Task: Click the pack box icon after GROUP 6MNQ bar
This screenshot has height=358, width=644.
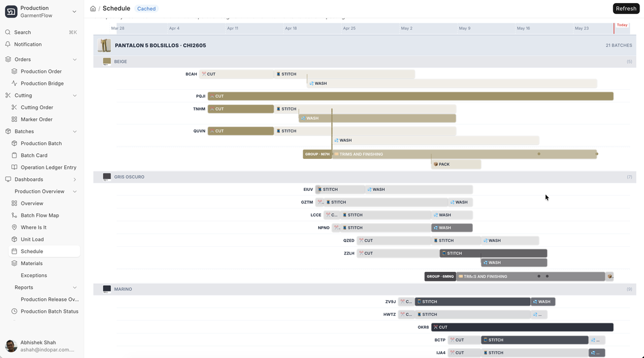Action: (x=610, y=276)
